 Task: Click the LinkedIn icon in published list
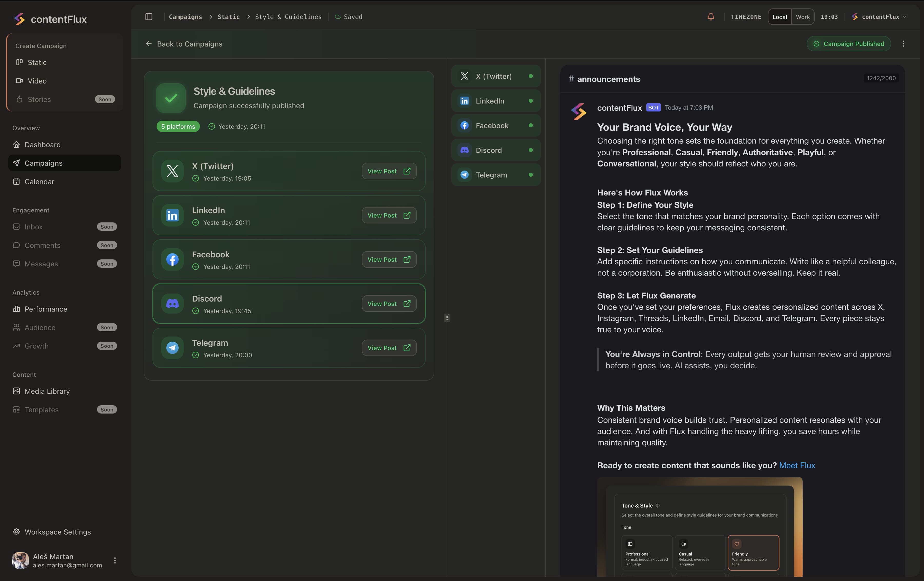coord(172,215)
